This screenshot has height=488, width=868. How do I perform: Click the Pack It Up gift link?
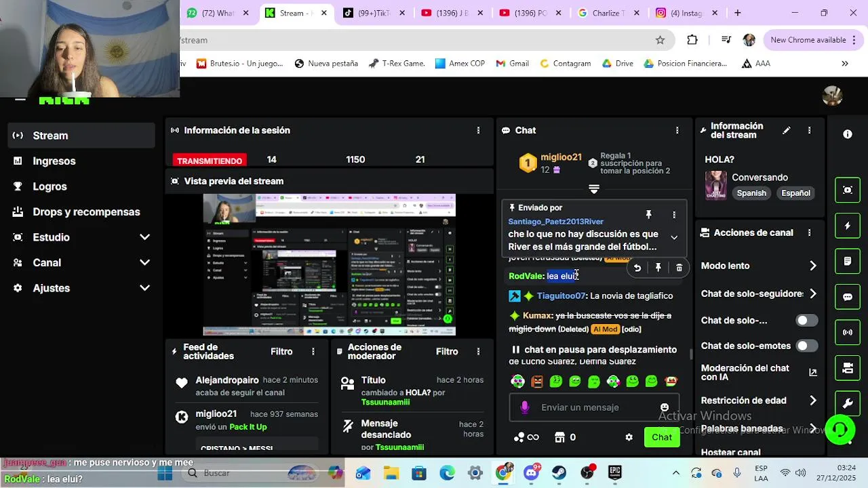248,427
